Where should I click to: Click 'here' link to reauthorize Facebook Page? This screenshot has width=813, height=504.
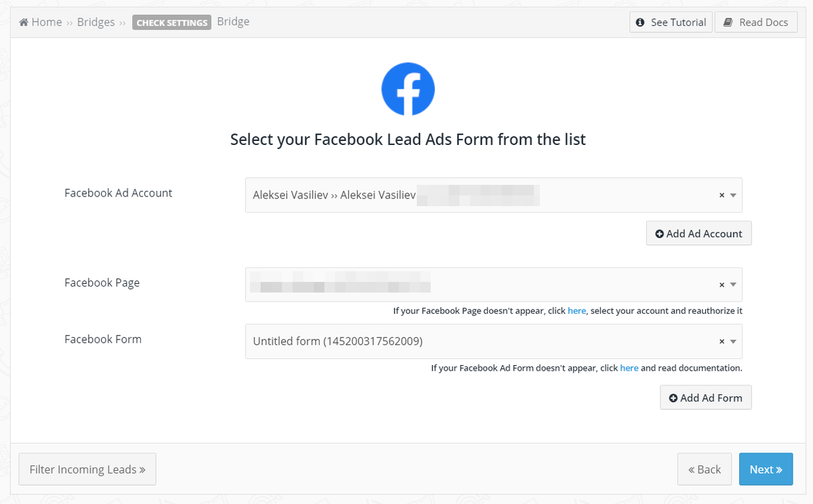coord(577,311)
